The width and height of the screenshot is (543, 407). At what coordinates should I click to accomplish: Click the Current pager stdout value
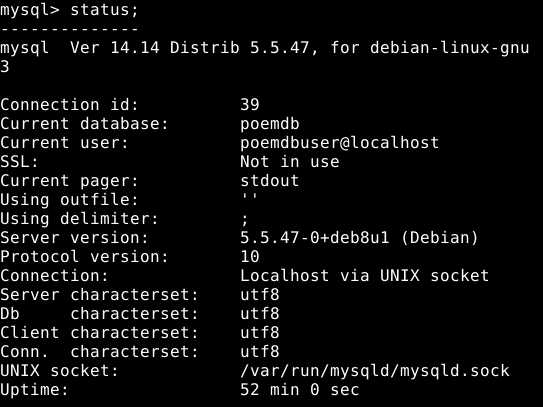coord(270,180)
